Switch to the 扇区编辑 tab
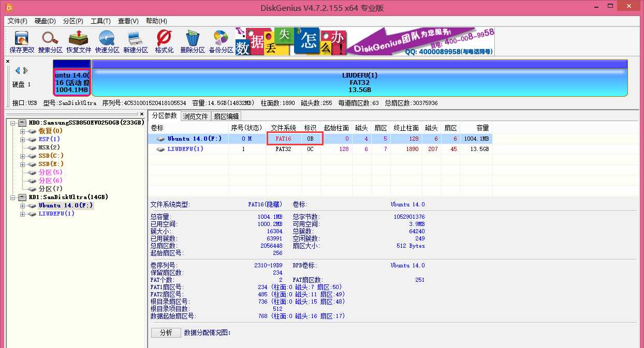 click(226, 116)
